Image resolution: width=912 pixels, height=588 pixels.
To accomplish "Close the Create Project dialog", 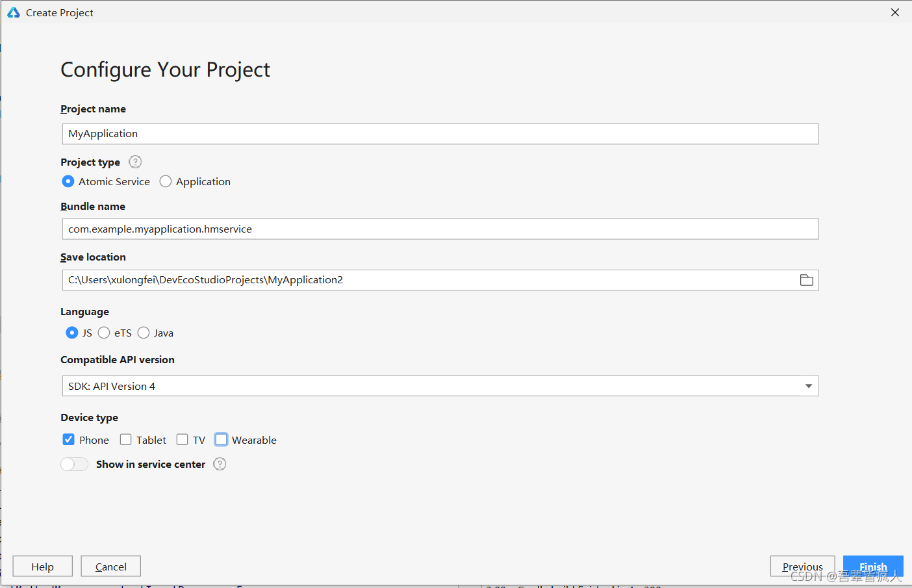I will click(x=895, y=12).
